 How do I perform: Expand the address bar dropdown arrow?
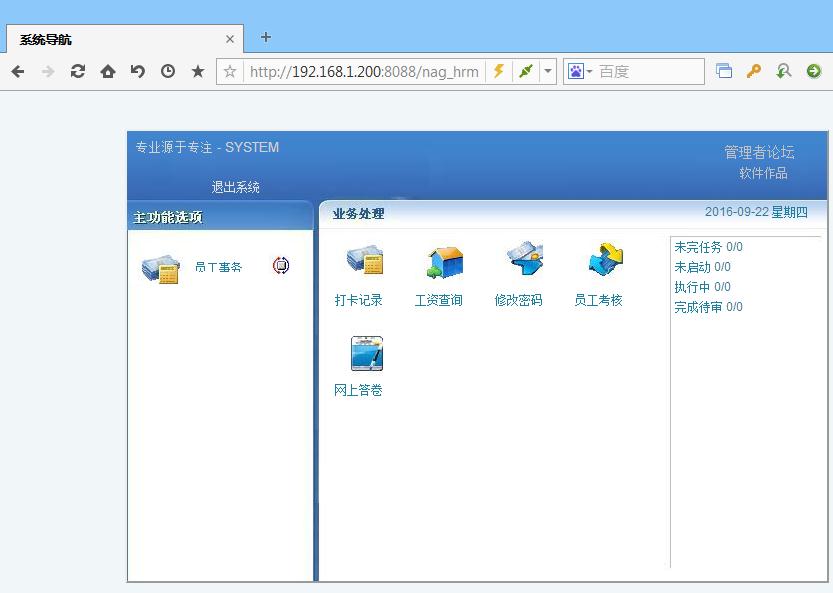click(548, 71)
